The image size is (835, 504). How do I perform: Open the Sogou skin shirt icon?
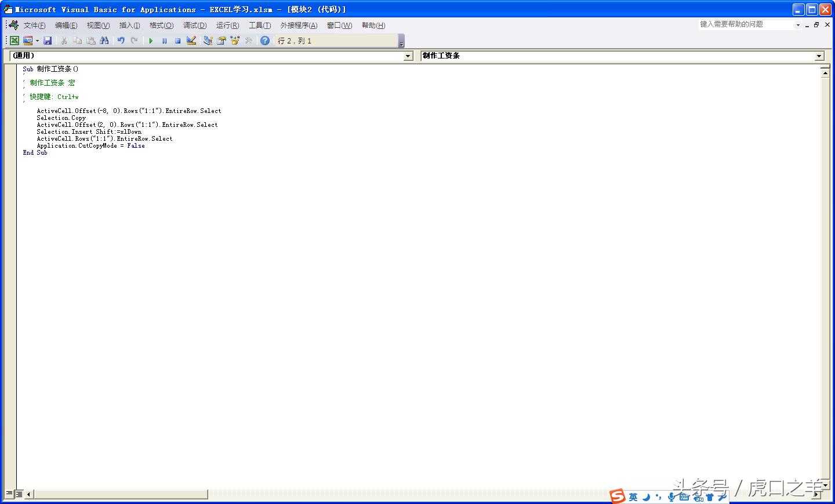pos(710,497)
